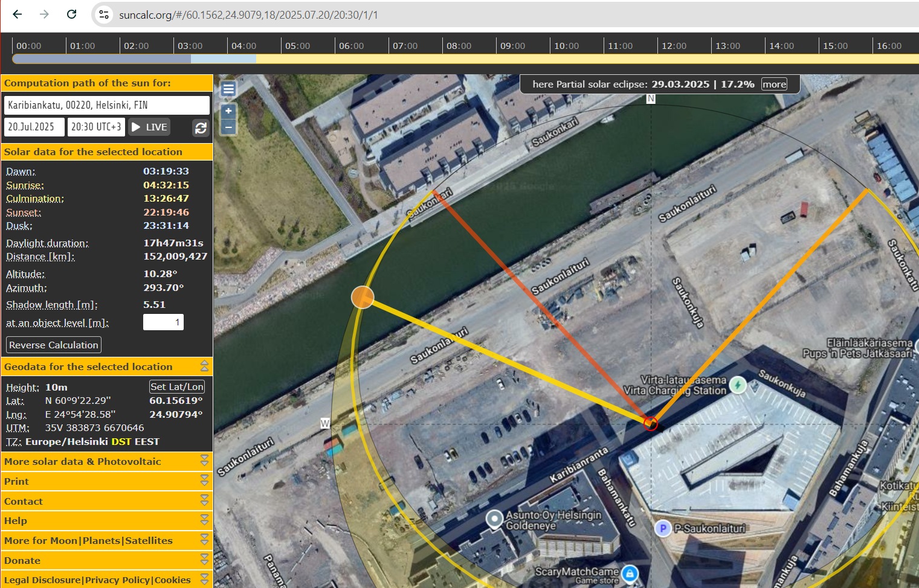Open site information icon in address bar
Viewport: 919px width, 588px height.
[104, 14]
